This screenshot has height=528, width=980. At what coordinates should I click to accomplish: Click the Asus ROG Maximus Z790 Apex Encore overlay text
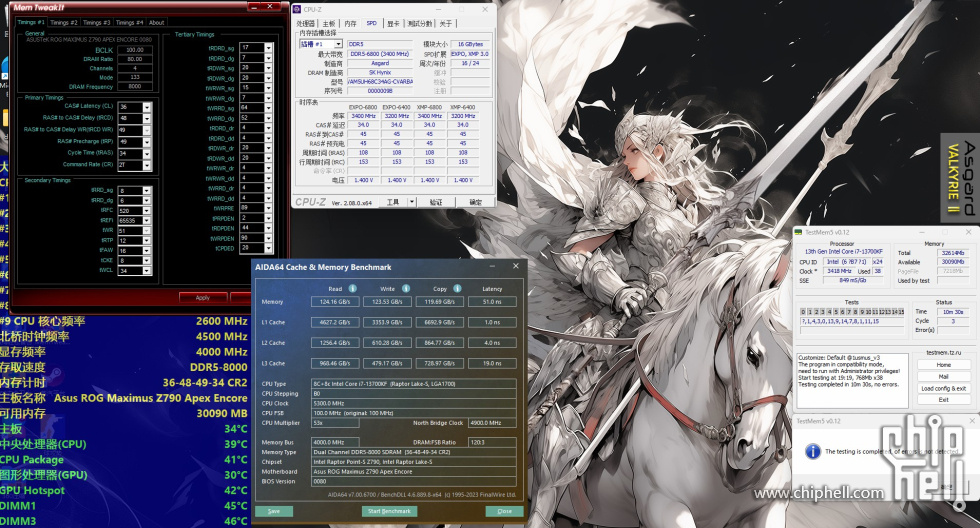point(151,398)
